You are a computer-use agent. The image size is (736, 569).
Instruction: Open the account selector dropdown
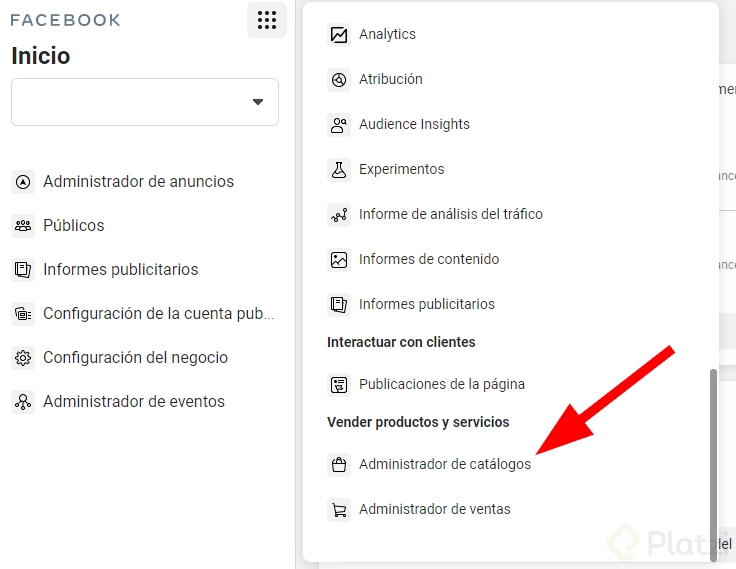145,102
